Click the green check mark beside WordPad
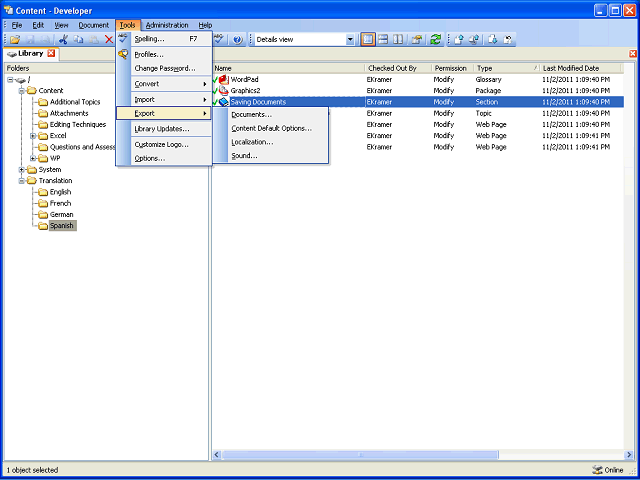This screenshot has height=480, width=640. coord(215,79)
